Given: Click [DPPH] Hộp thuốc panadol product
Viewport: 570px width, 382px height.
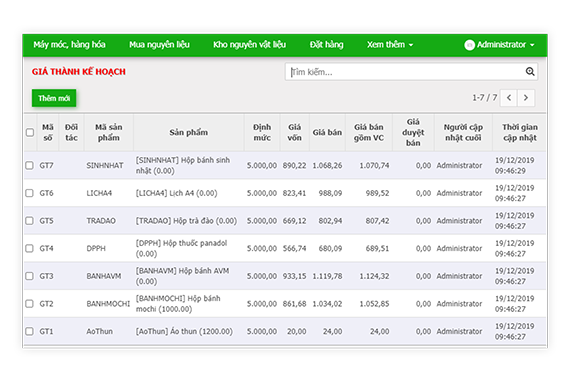Looking at the screenshot, I should pyautogui.click(x=181, y=248).
